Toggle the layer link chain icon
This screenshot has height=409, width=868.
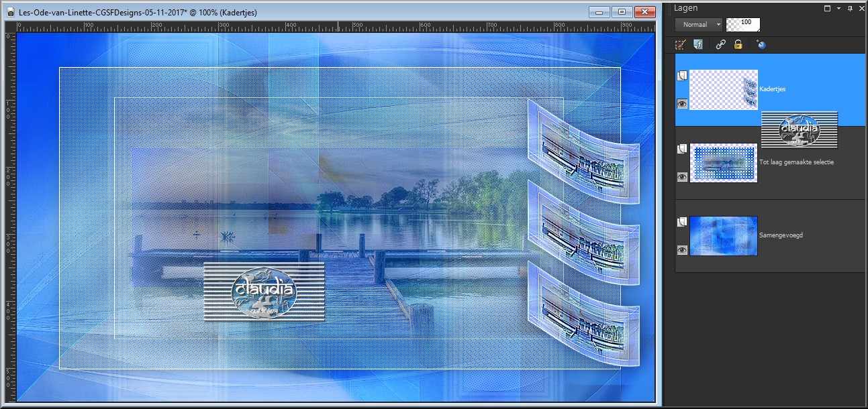pyautogui.click(x=720, y=44)
